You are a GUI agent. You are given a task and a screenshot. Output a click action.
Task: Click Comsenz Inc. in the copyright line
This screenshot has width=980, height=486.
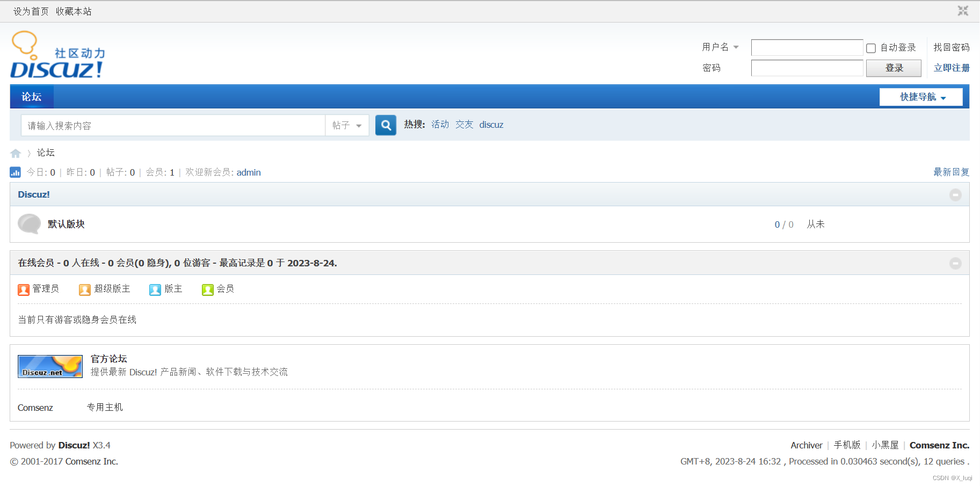(91, 461)
